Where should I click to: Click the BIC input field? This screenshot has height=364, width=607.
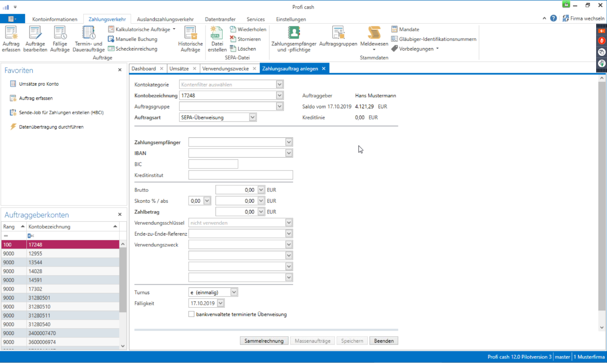(x=213, y=164)
